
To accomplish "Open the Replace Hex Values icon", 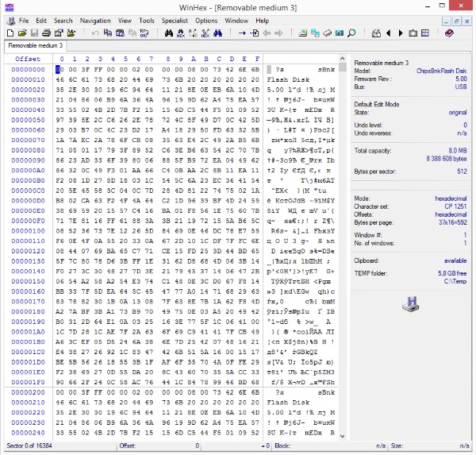I will pyautogui.click(x=205, y=33).
